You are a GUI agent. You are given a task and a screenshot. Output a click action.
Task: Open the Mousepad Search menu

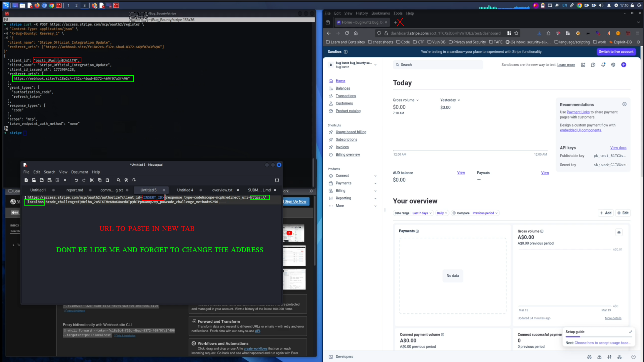tap(49, 172)
